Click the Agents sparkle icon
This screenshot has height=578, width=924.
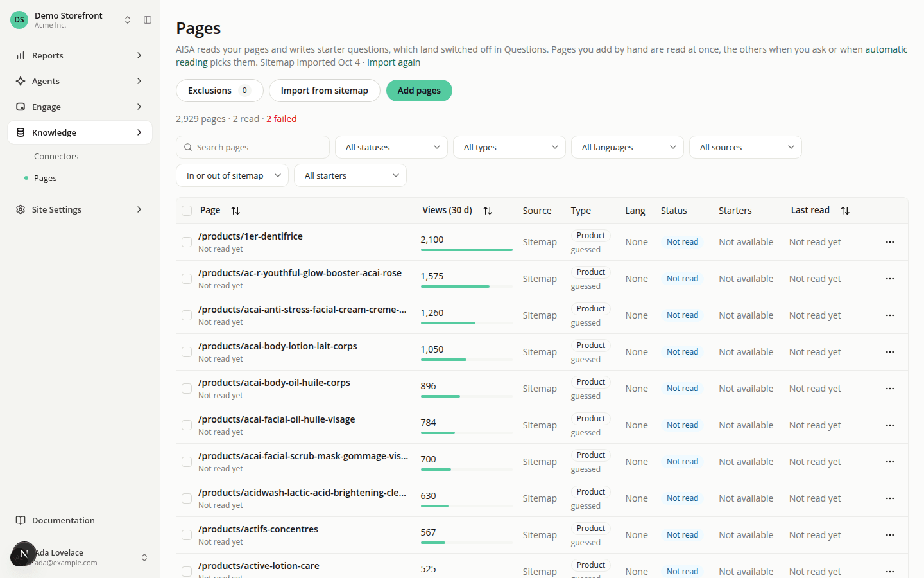21,81
